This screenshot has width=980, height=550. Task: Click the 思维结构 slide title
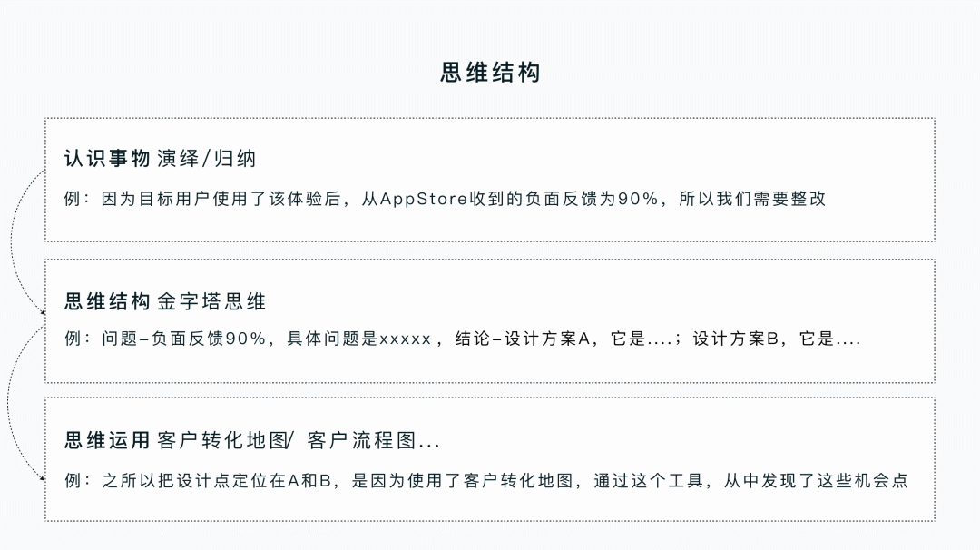click(x=490, y=73)
